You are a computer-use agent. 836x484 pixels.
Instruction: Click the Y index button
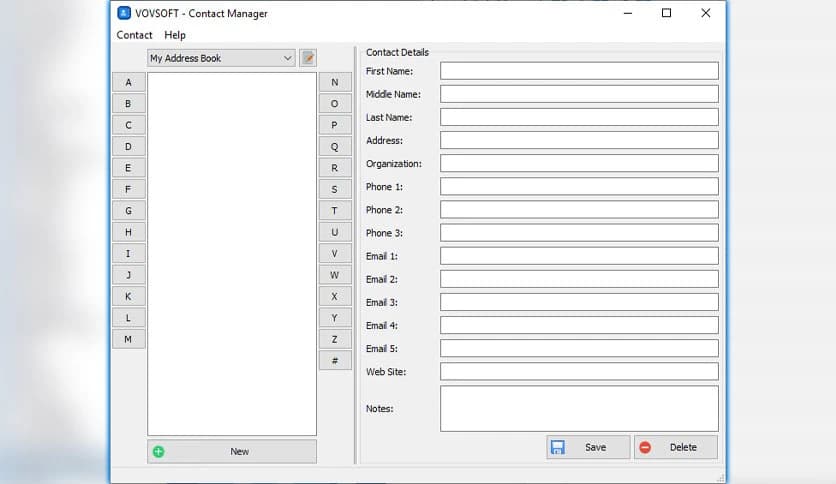point(335,318)
